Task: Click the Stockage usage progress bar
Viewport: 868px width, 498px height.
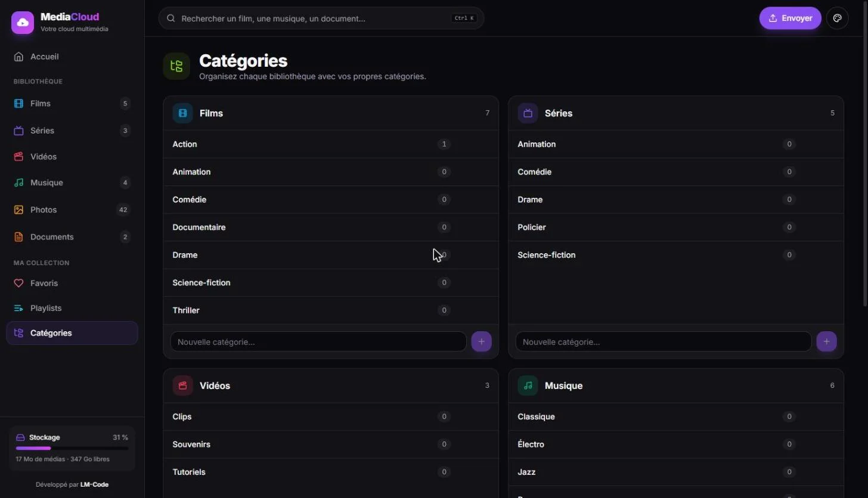Action: coord(72,448)
